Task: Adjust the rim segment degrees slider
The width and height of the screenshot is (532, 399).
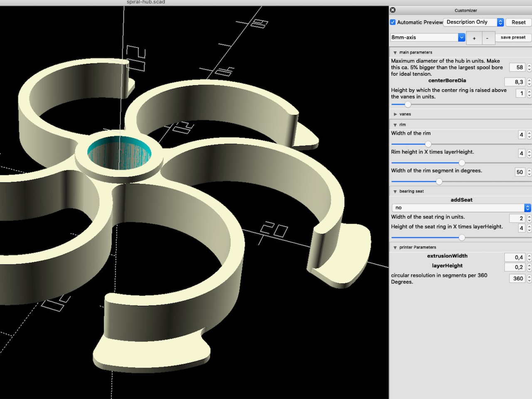Action: (439, 181)
